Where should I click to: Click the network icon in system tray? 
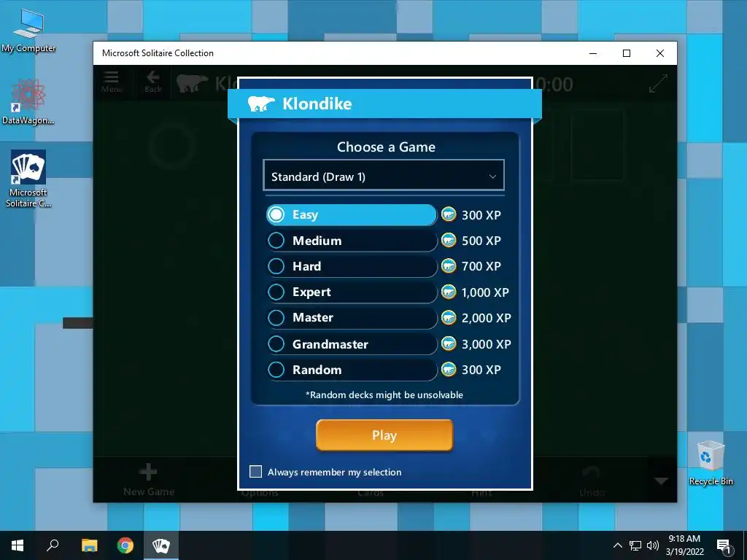point(635,545)
